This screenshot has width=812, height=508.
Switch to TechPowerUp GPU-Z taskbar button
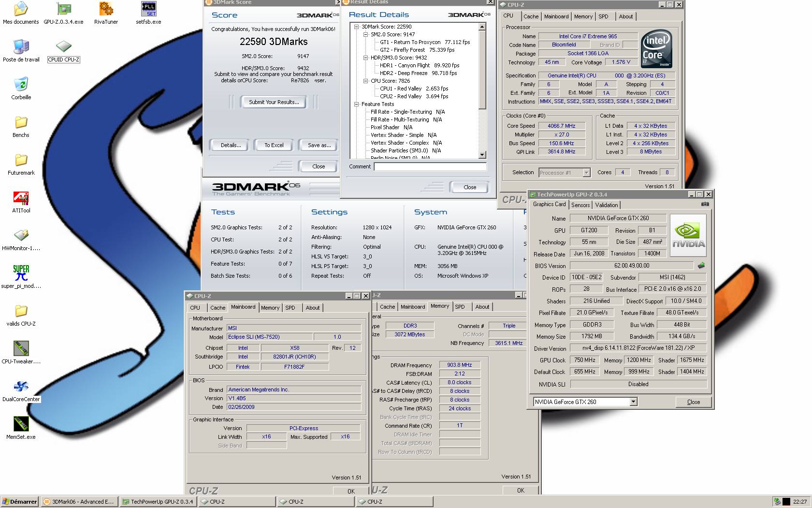(159, 502)
